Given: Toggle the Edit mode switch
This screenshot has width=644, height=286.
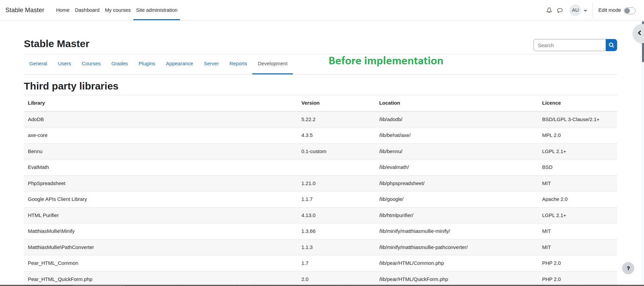Looking at the screenshot, I should (630, 10).
